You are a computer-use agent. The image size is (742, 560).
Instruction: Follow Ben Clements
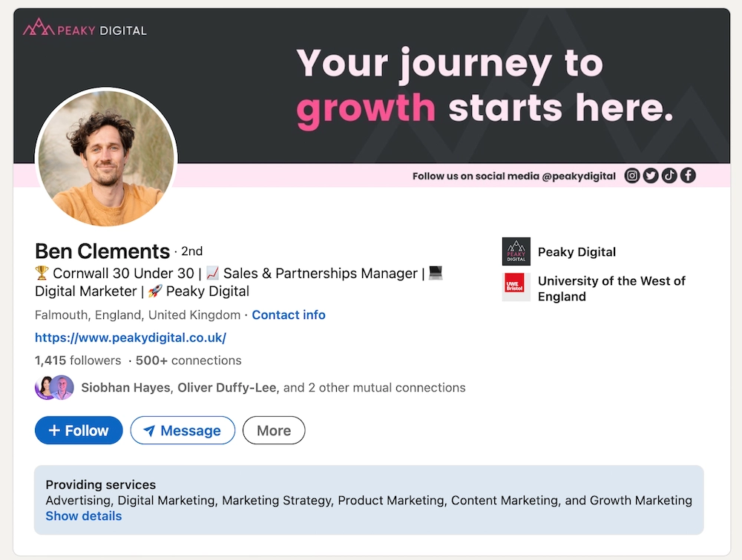78,430
